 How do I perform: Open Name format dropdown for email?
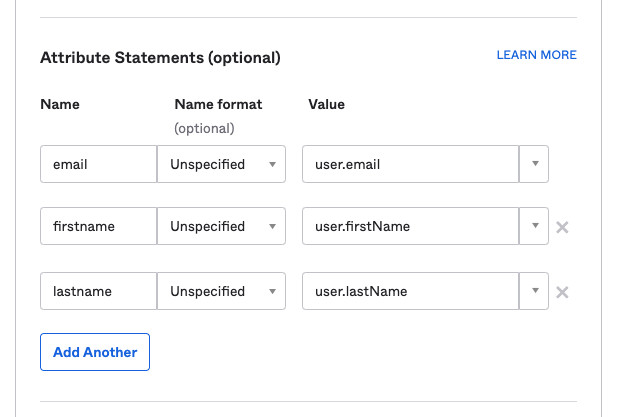[221, 164]
